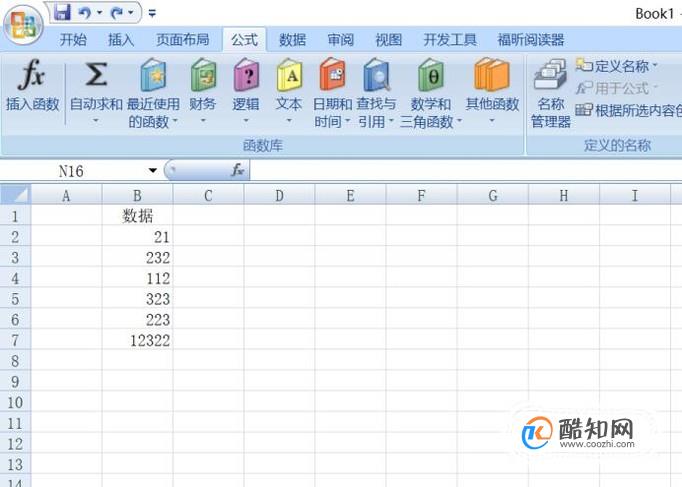The width and height of the screenshot is (682, 487).
Task: Click 用于公式 button
Action: point(618,88)
